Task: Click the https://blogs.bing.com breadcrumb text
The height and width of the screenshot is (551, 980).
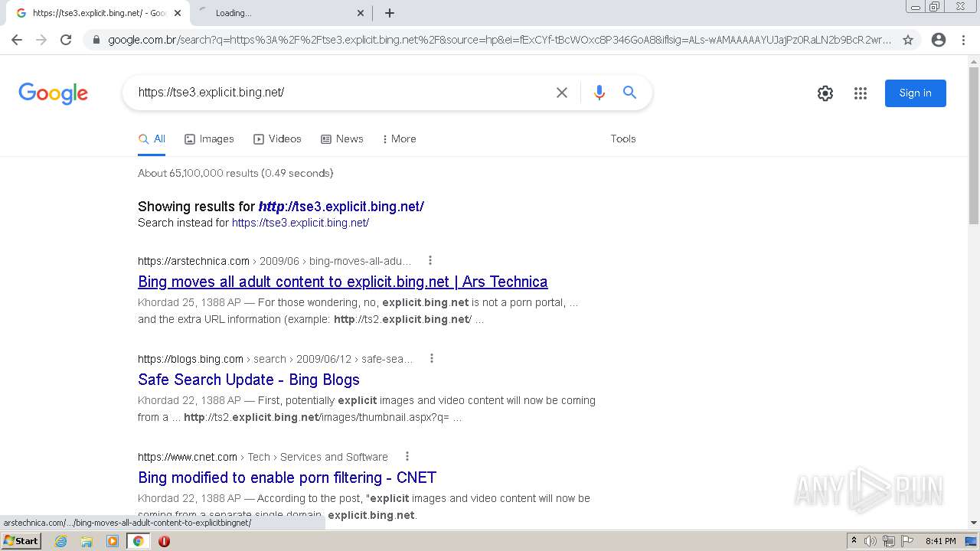Action: coord(191,359)
